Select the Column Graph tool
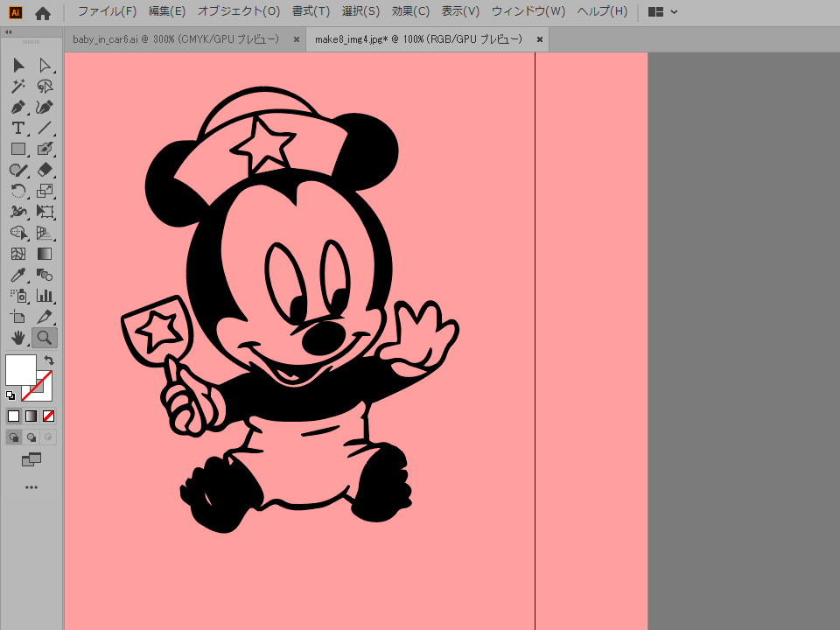This screenshot has width=840, height=630. [45, 296]
